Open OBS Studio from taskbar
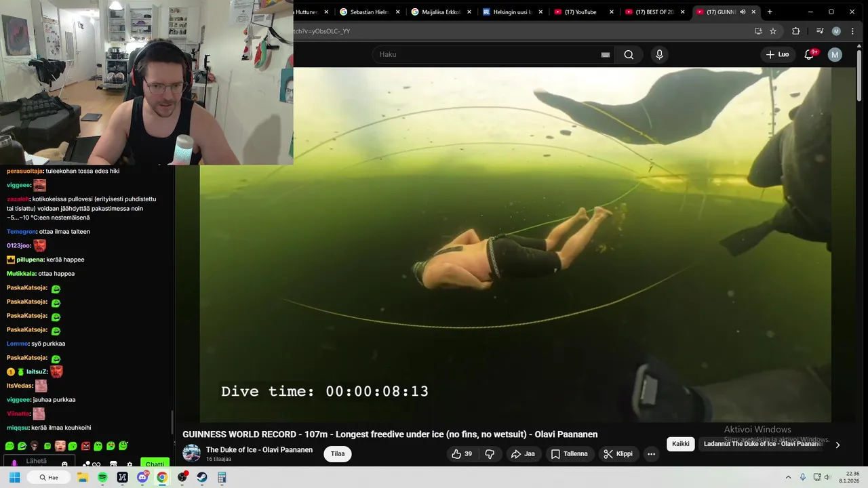868x488 pixels. pos(182,477)
